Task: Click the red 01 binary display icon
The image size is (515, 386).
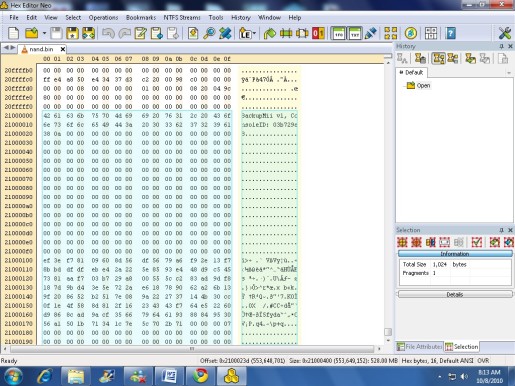Action: pos(318,33)
